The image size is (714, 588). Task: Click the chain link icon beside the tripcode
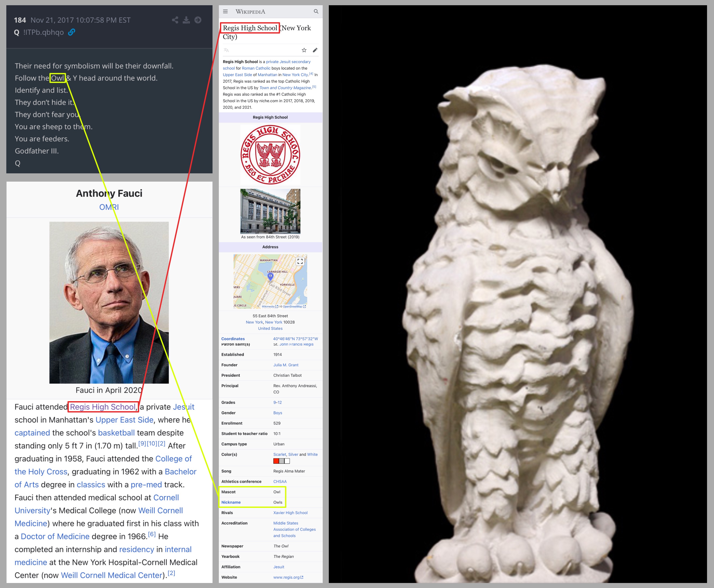[x=71, y=32]
